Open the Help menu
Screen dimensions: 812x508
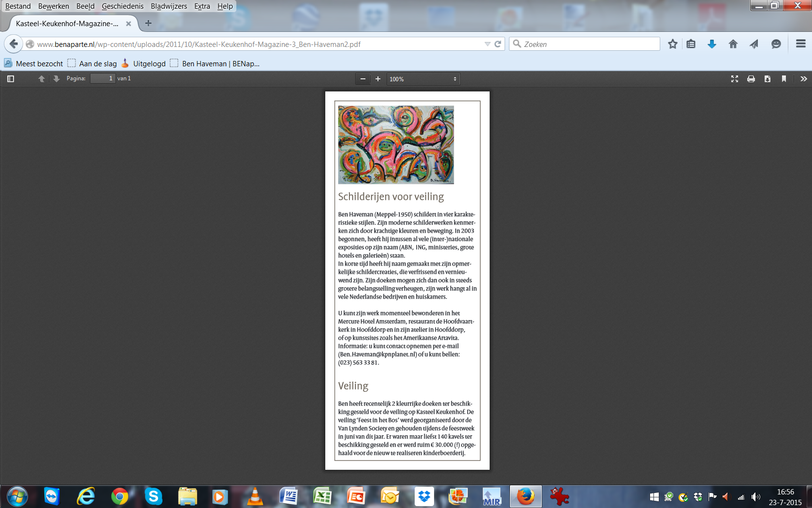pyautogui.click(x=225, y=6)
